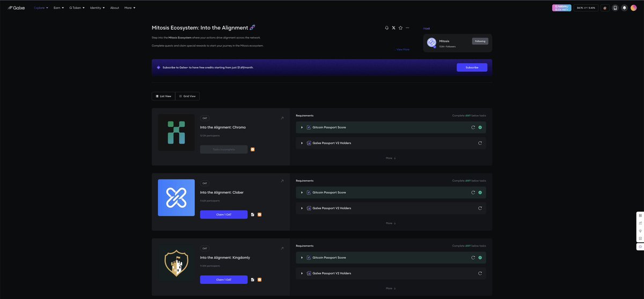Click the campaign notification bell icon
Screen dimensions: 644x299
coord(387,27)
